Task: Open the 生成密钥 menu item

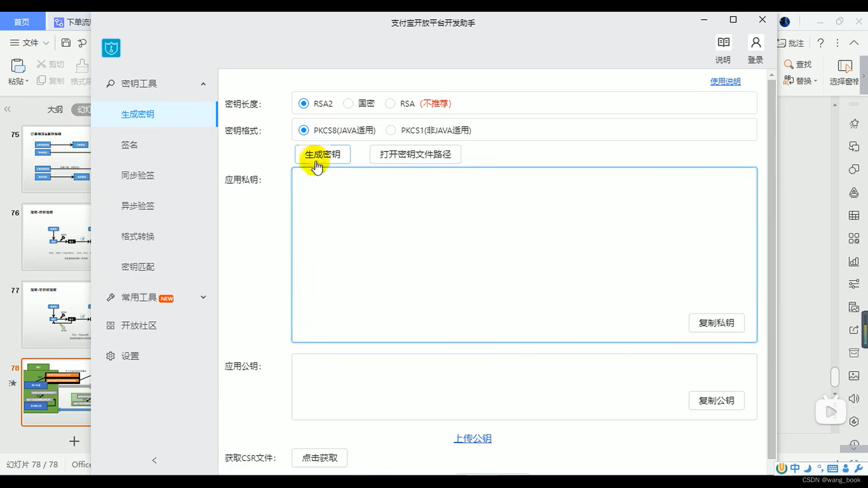Action: tap(154, 114)
